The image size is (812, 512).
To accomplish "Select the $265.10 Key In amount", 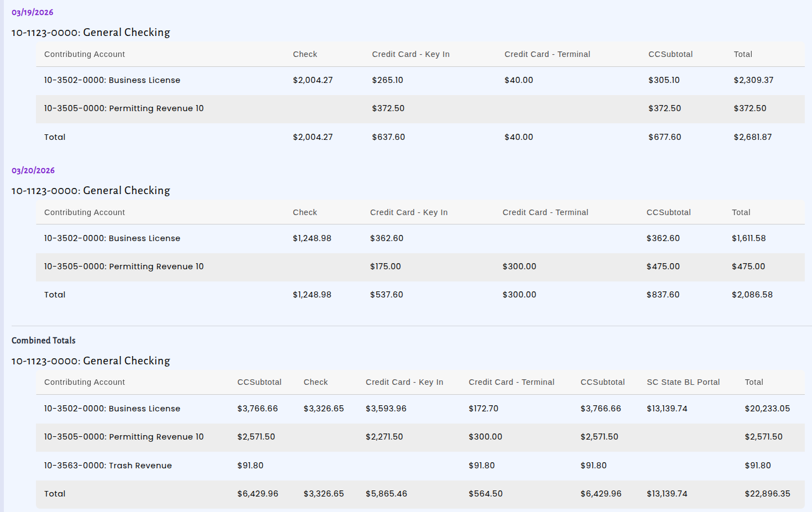I will coord(388,80).
